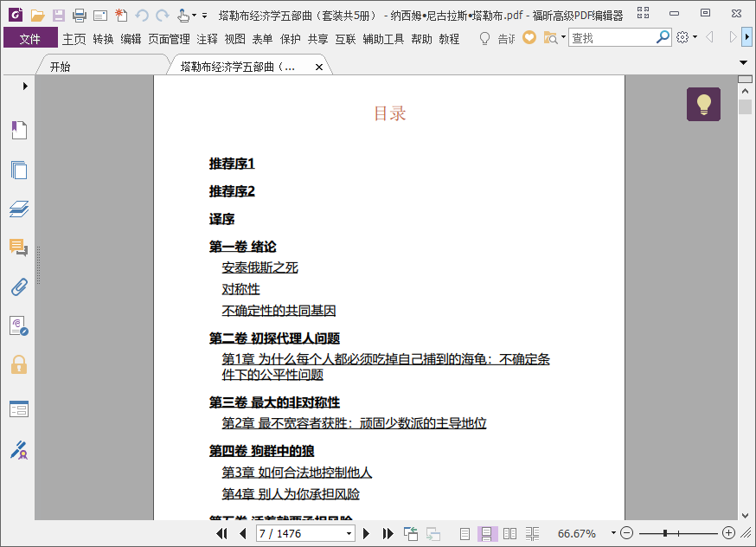Switch to the 开始 document tab
Image resolution: width=756 pixels, height=547 pixels.
[x=61, y=67]
